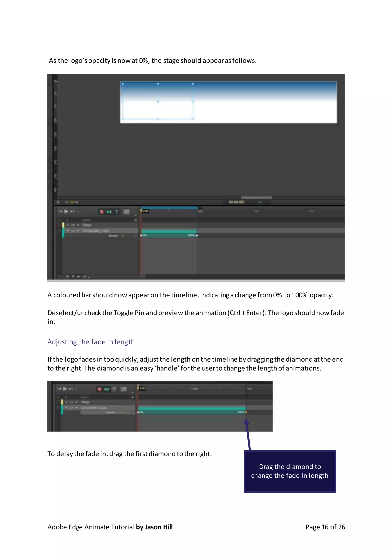
Task: Click the stage horizontal scrollbar thumb
Action: (x=257, y=198)
